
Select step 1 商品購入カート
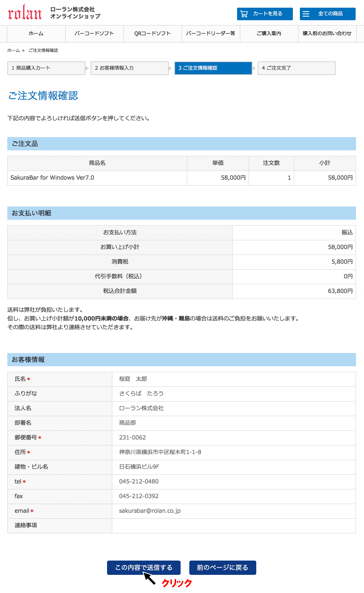point(46,68)
